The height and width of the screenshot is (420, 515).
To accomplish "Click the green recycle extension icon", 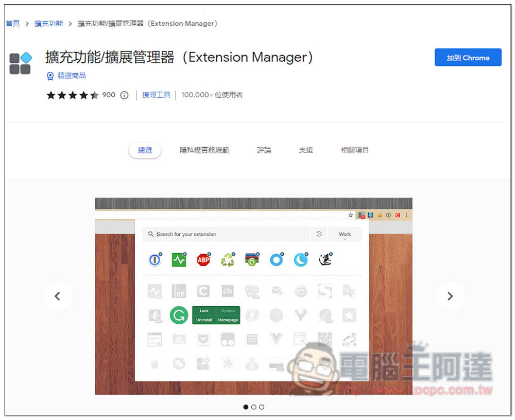I will [228, 260].
